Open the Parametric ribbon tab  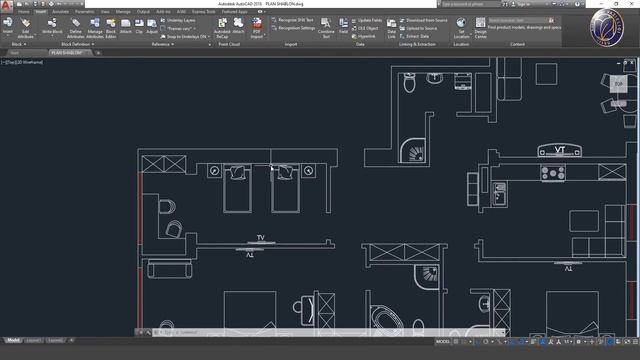(84, 12)
